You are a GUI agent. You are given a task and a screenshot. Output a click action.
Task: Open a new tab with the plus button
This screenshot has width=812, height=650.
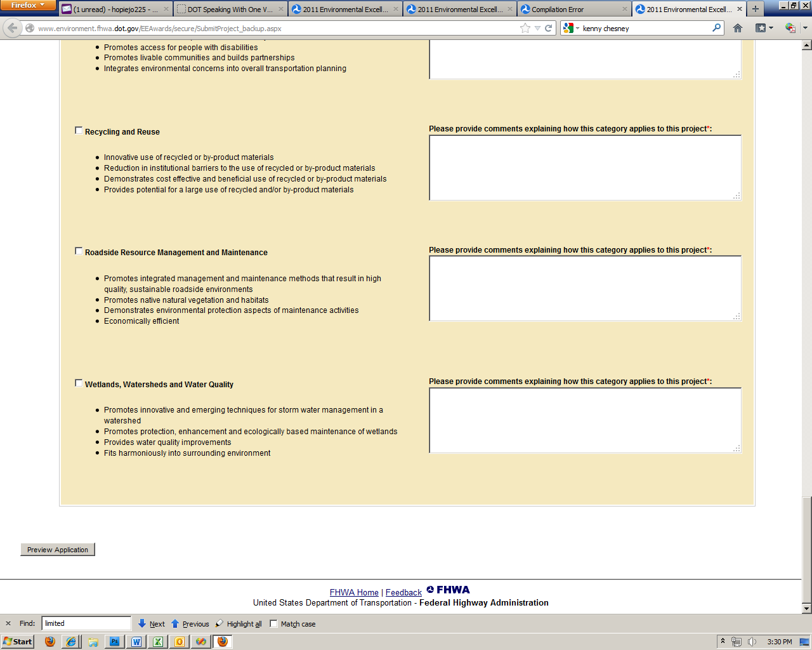pos(755,9)
